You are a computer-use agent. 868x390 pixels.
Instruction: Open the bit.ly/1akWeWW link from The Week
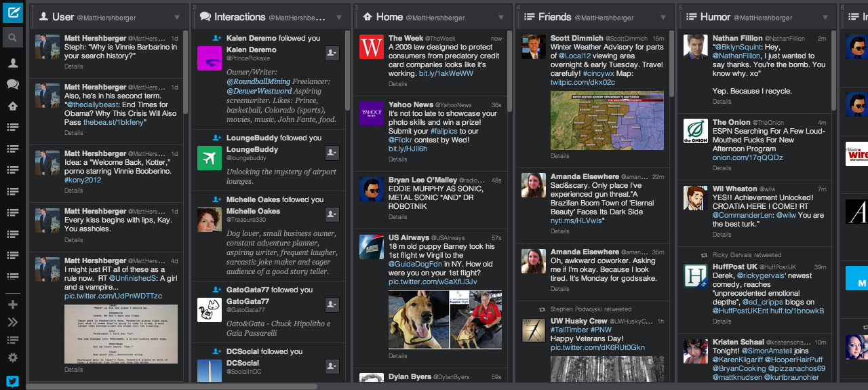pos(446,73)
